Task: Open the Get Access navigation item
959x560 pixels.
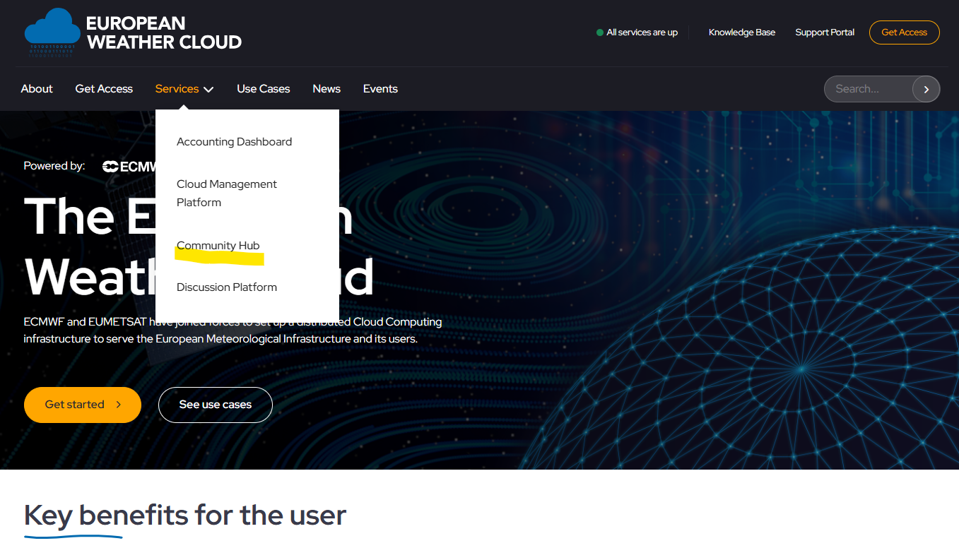Action: pos(104,89)
